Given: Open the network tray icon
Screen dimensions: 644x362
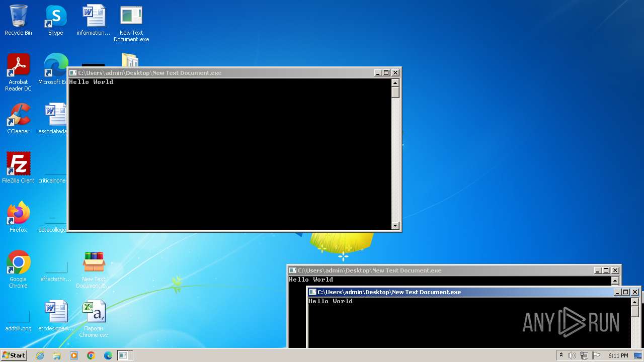Looking at the screenshot, I should [584, 355].
